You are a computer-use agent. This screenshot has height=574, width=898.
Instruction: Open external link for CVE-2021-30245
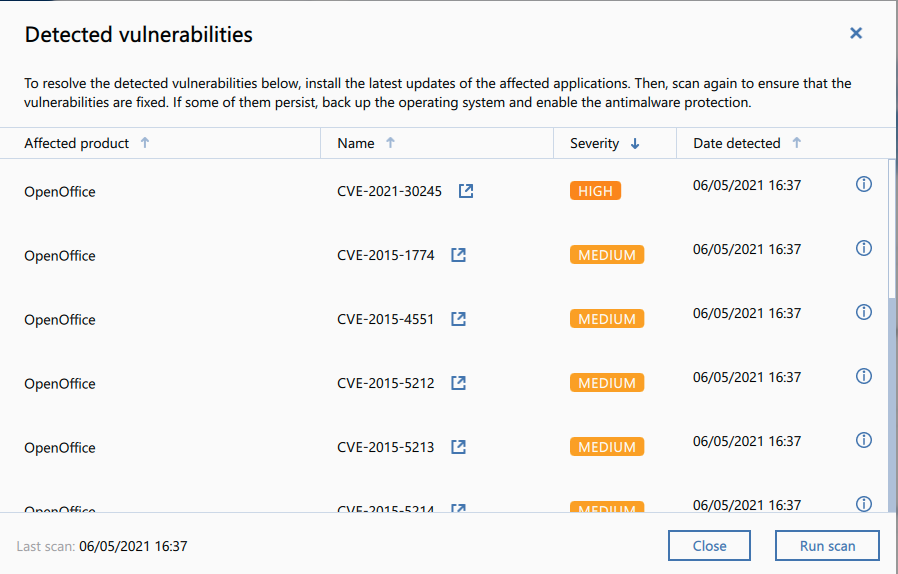(x=466, y=191)
